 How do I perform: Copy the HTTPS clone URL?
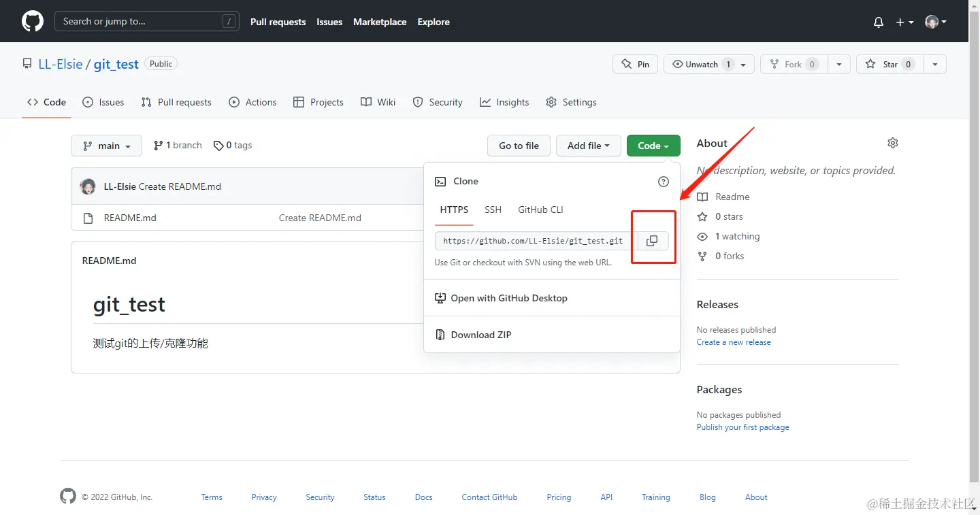point(652,241)
